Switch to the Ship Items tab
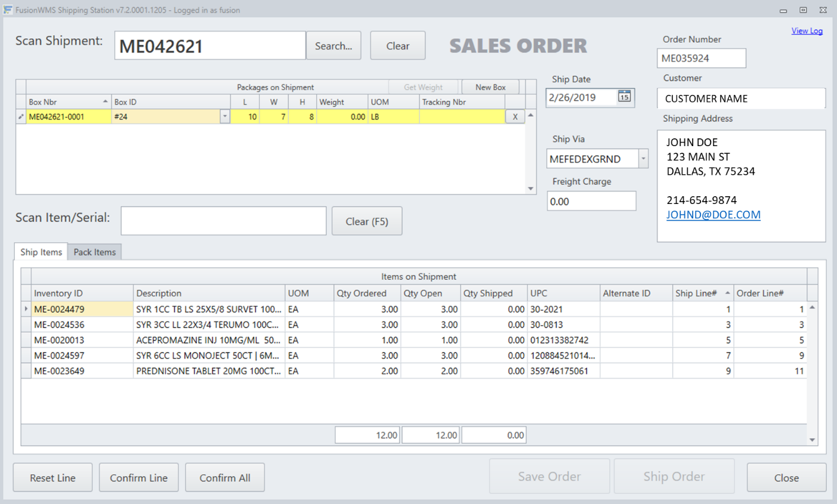This screenshot has width=837, height=504. click(41, 252)
